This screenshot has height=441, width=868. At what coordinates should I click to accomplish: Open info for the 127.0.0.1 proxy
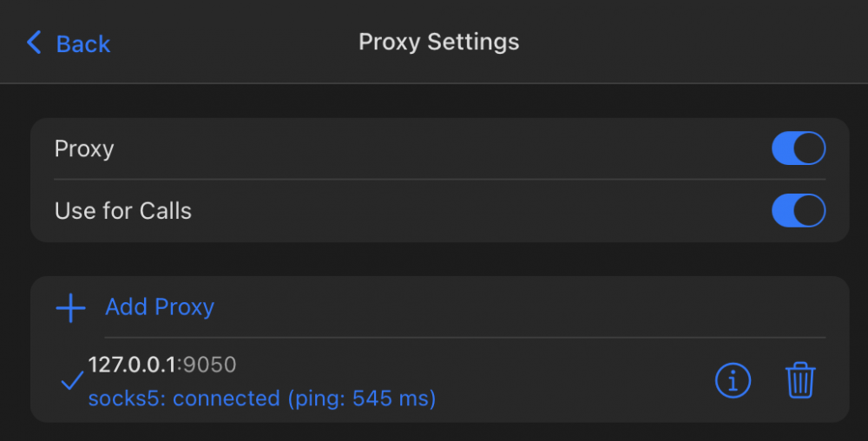pyautogui.click(x=733, y=381)
